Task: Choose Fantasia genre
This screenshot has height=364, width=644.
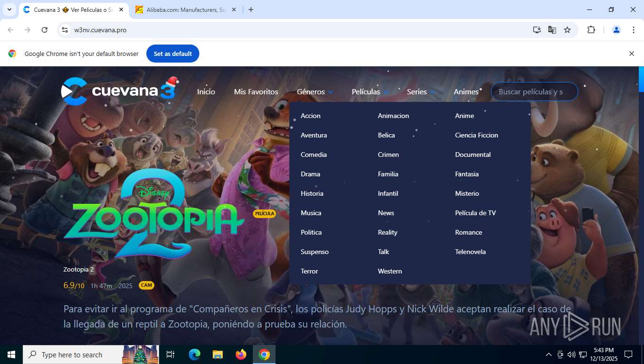Action: tap(467, 174)
